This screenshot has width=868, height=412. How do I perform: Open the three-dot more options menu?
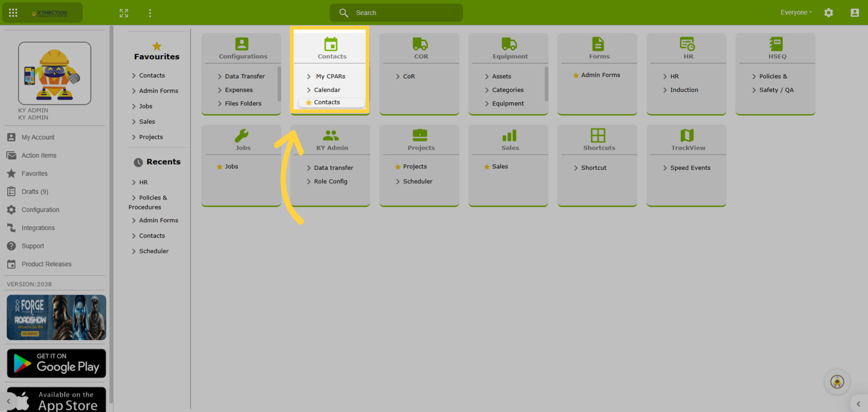tap(150, 13)
